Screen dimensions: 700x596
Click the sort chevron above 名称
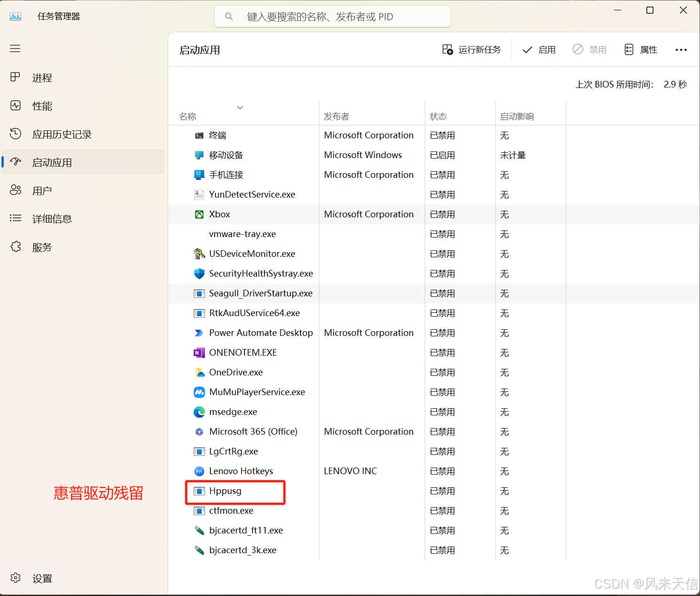click(x=240, y=108)
